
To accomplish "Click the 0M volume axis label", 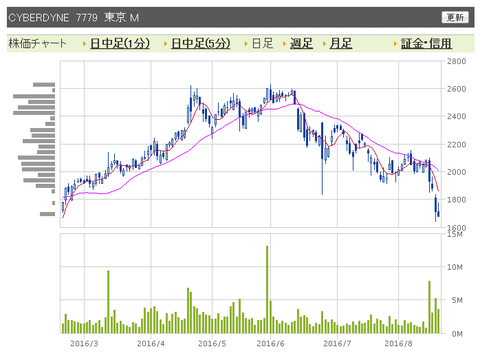I will (457, 334).
